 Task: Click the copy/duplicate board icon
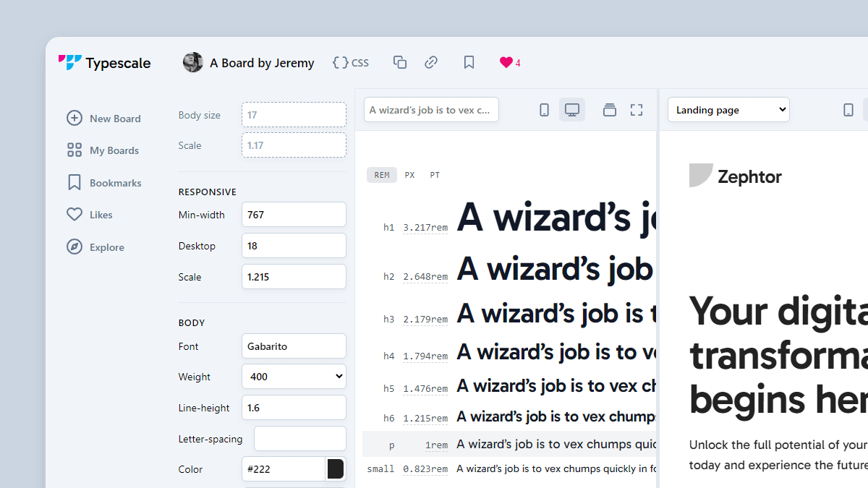pos(399,62)
